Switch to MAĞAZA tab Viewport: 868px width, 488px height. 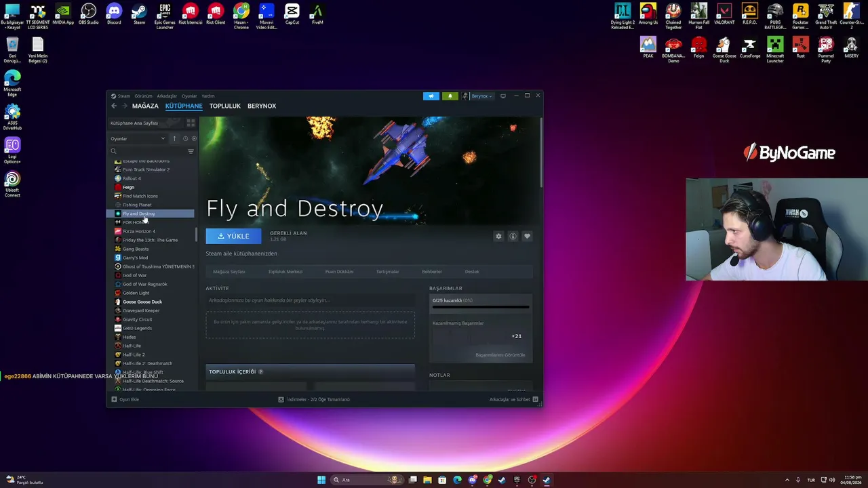click(145, 106)
